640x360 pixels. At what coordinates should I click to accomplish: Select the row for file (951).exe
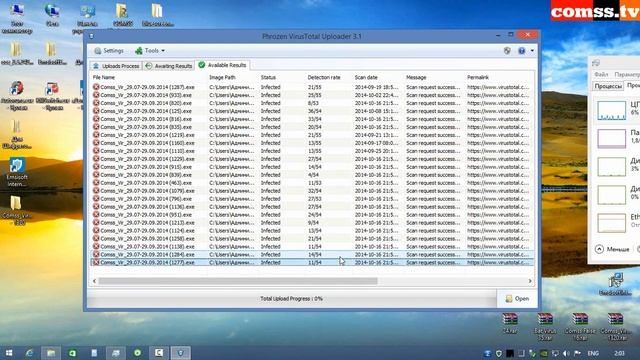tap(312, 214)
